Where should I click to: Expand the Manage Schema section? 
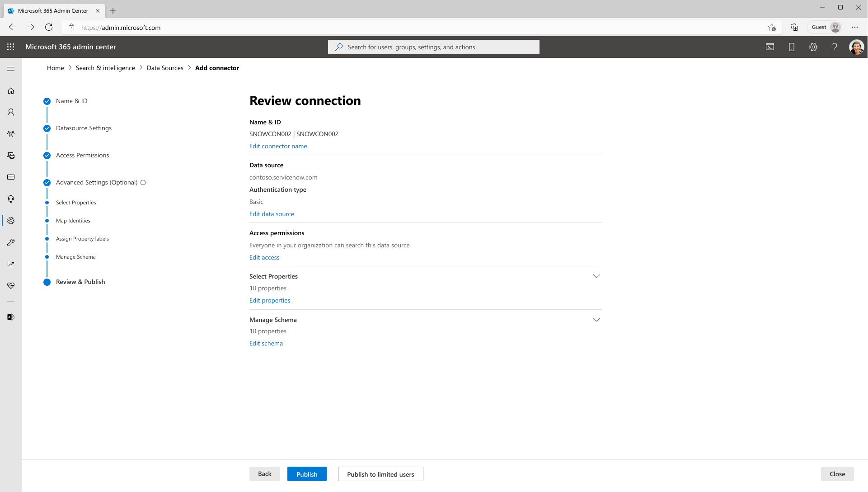[x=596, y=320]
